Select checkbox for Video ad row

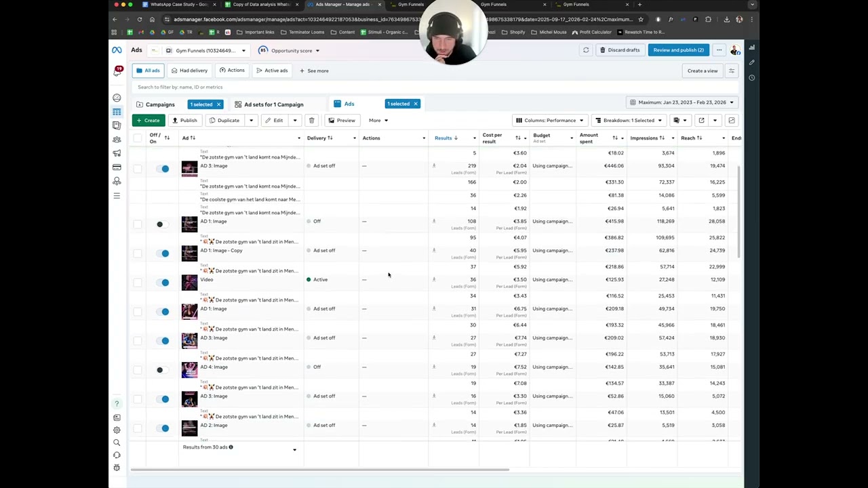pos(138,283)
